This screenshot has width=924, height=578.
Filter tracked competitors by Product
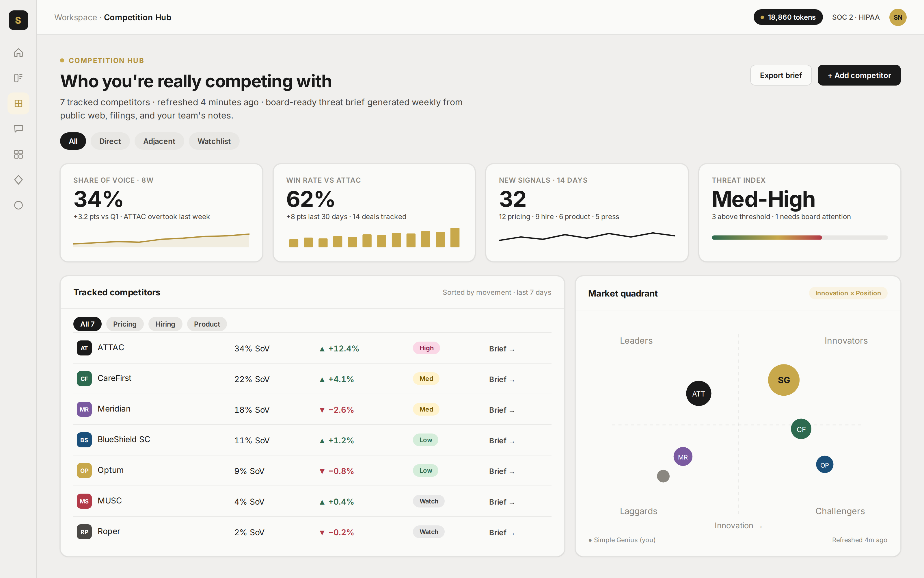pos(207,324)
